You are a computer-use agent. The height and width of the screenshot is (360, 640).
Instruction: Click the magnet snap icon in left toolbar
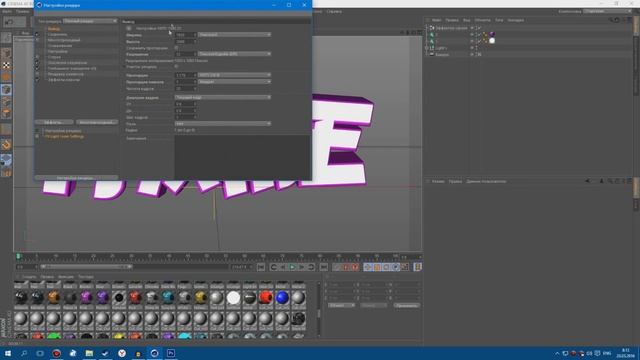pyautogui.click(x=6, y=144)
